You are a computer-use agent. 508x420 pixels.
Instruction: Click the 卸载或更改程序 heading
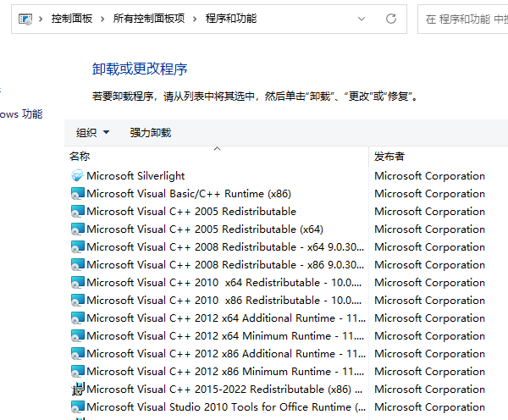pos(140,69)
